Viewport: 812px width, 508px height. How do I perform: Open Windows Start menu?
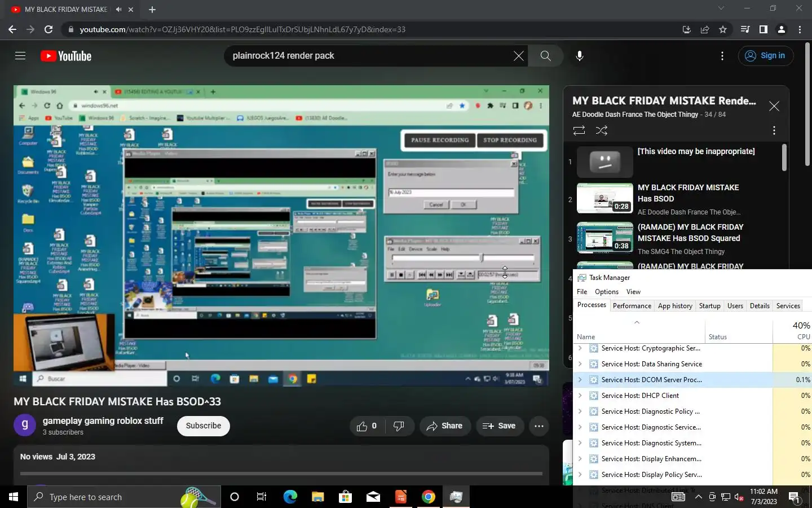[14, 497]
